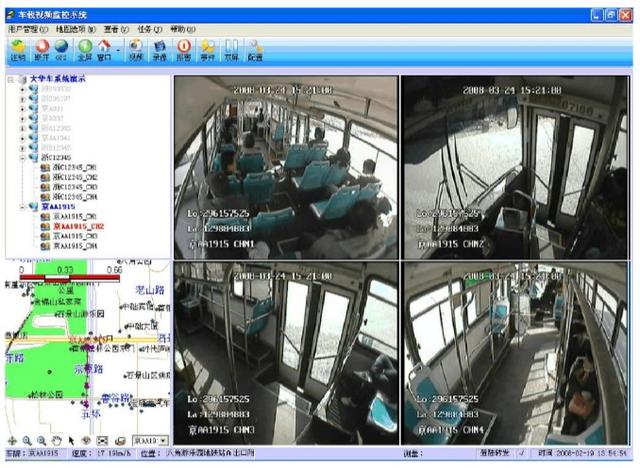Click the time readout in status bar

click(x=582, y=453)
